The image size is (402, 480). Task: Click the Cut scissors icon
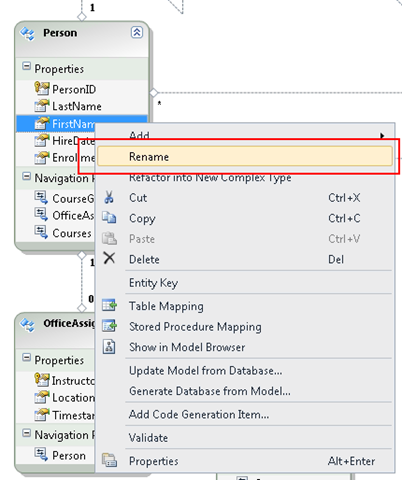tap(109, 197)
